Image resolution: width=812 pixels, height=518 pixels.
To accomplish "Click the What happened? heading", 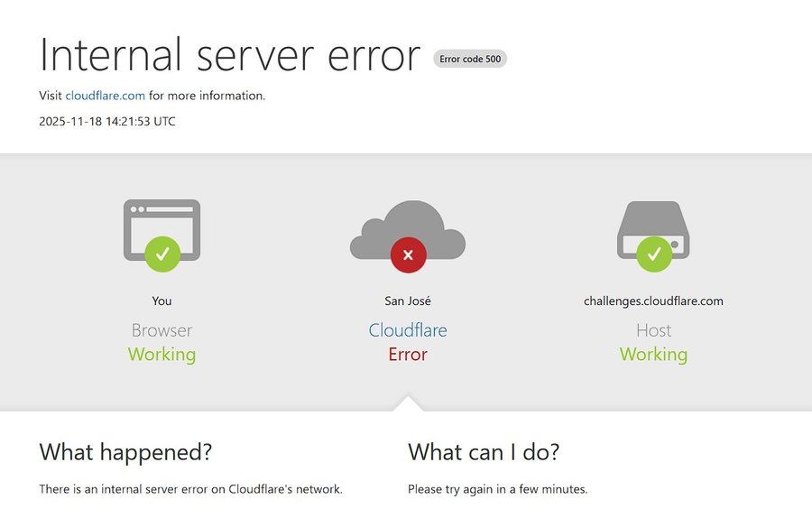I will coord(125,451).
